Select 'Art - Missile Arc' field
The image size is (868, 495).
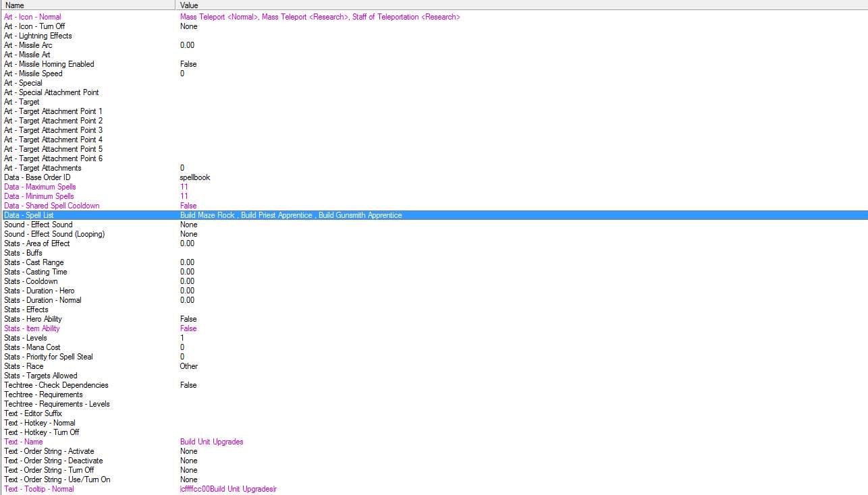click(x=434, y=45)
